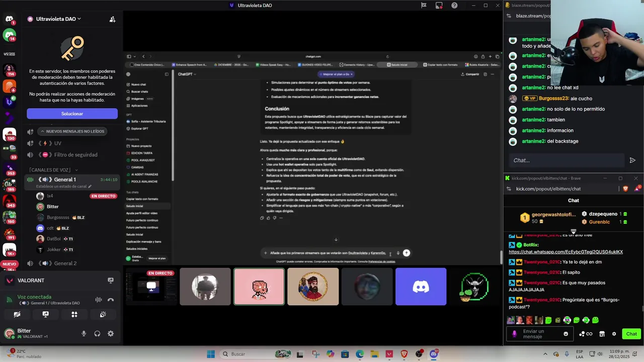This screenshot has height=362, width=644.
Task: Toggle the camera on in voice panel
Action: point(17,314)
